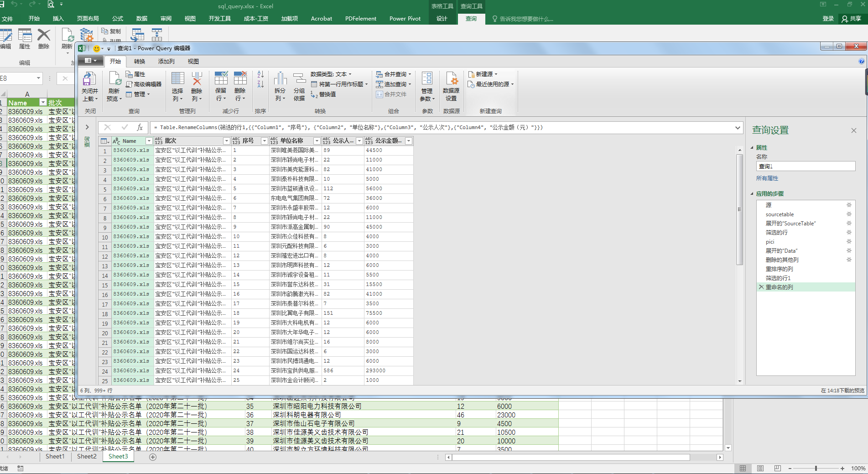Open the 序号 column filter dropdown
Image resolution: width=868 pixels, height=474 pixels.
264,141
